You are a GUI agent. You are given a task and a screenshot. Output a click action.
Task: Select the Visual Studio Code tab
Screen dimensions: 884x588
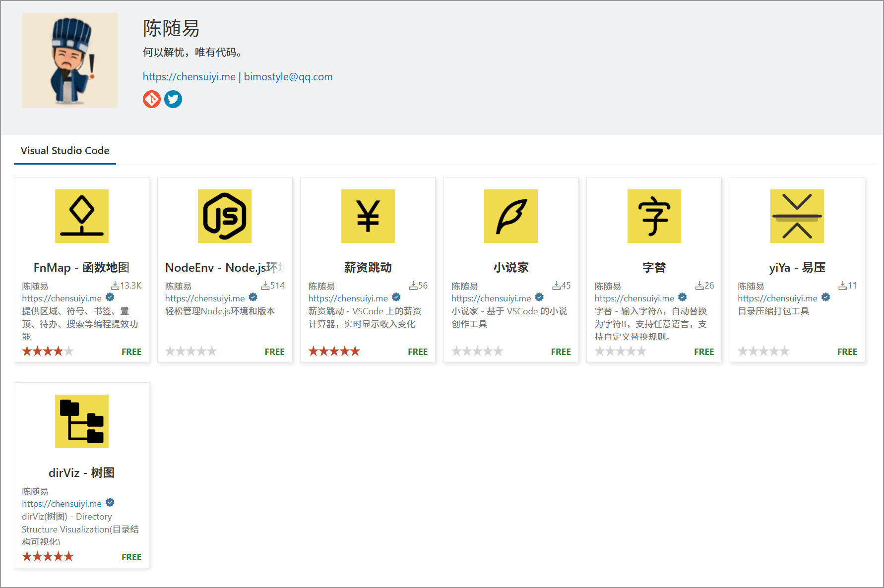click(x=65, y=151)
